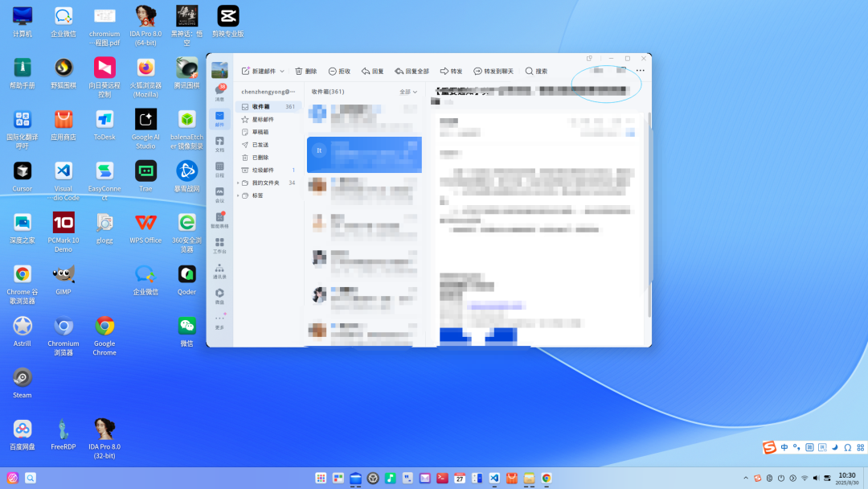Click the volume speaker icon in system tray
868x489 pixels.
point(816,478)
